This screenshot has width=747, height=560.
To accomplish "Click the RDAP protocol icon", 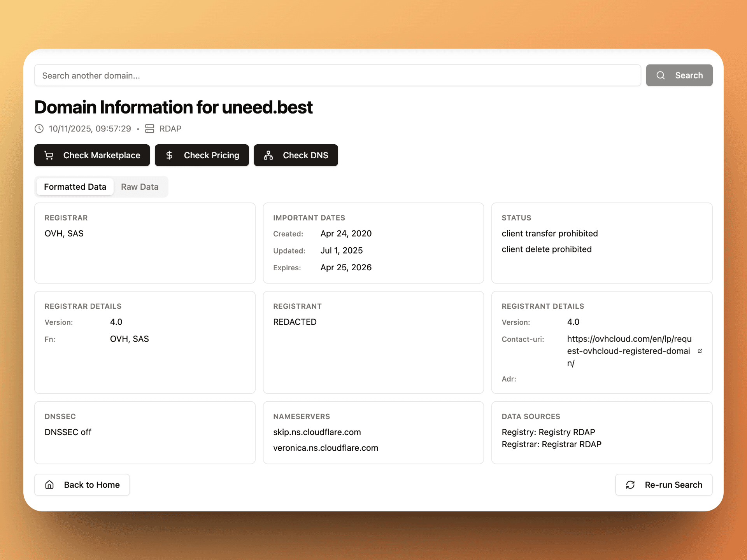I will [x=150, y=128].
